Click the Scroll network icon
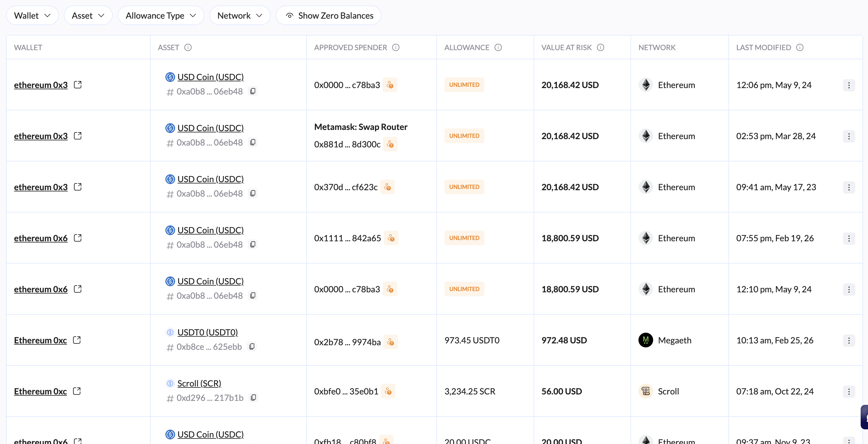 [645, 391]
